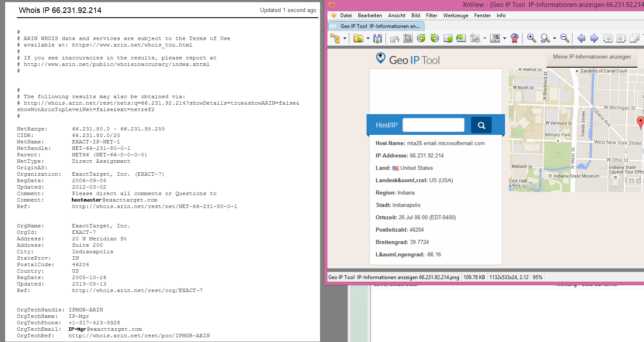Click the Breitengrad: 39.7724 line
This screenshot has width=644, height=342.
point(402,242)
